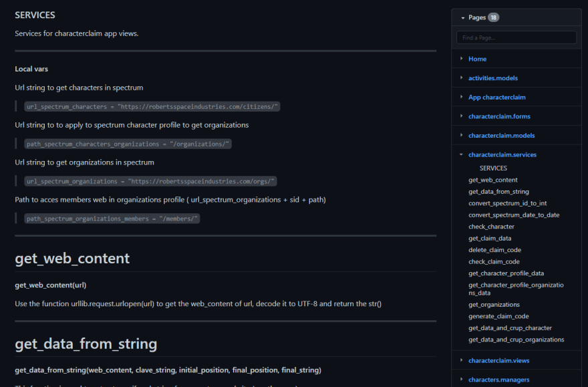Screen dimensions: 588x387
Task: Click the get_web_content main heading
Action: [x=72, y=259]
